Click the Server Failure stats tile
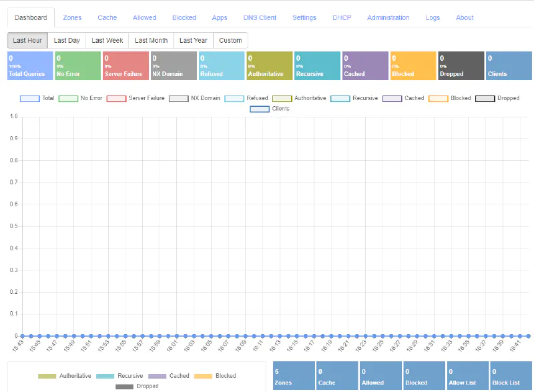The width and height of the screenshot is (534, 392). point(126,65)
